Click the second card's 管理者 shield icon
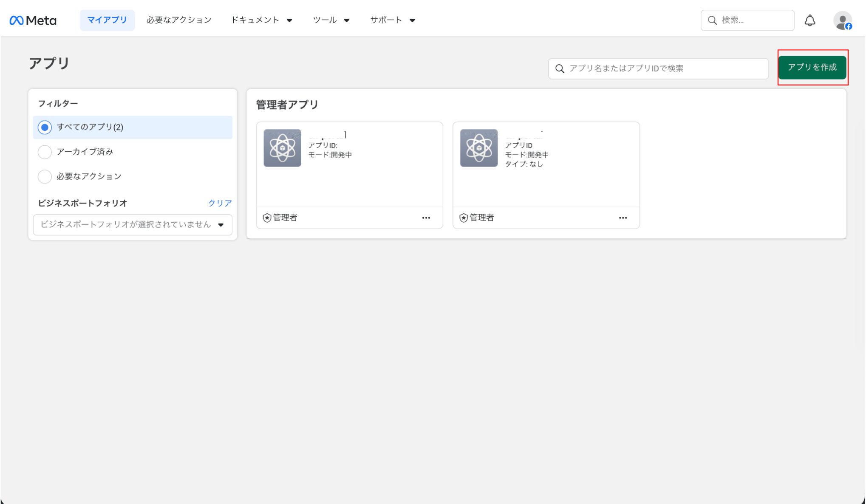 pyautogui.click(x=464, y=218)
